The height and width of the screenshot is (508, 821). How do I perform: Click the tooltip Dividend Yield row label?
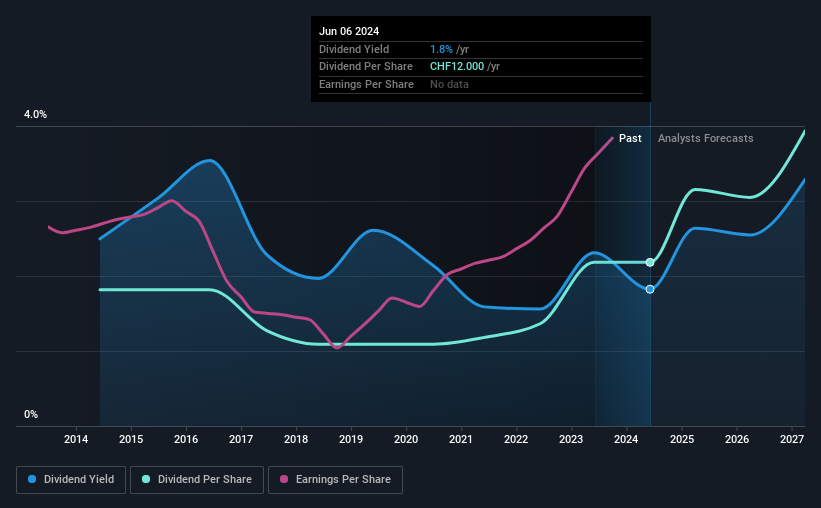tap(354, 49)
